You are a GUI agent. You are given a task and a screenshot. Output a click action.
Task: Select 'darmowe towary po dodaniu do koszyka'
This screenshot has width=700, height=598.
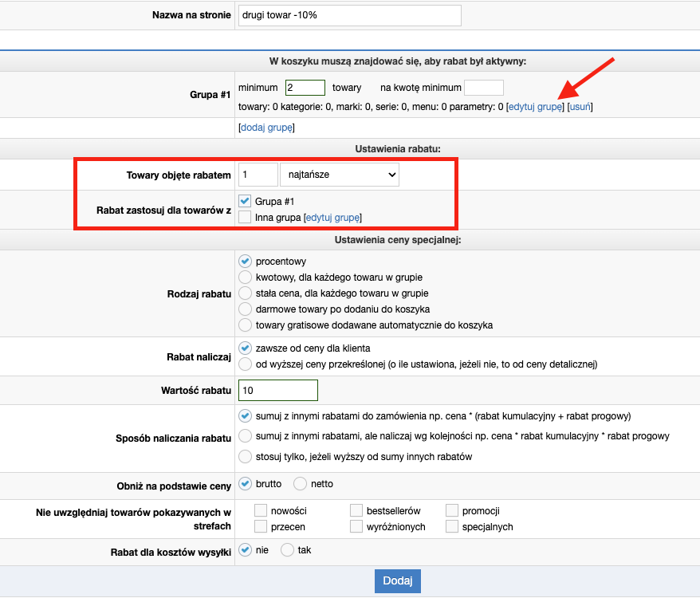(245, 309)
